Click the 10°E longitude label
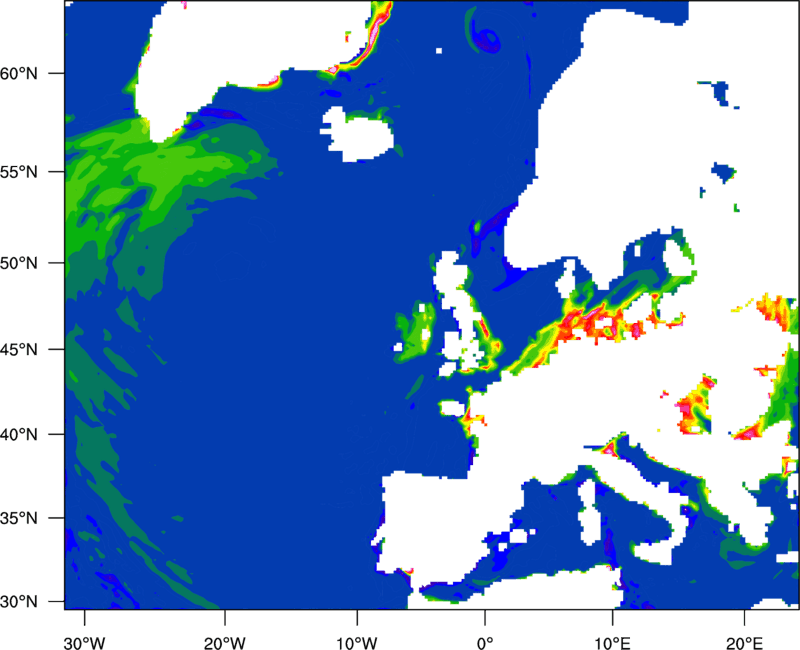This screenshot has width=800, height=650. [612, 643]
